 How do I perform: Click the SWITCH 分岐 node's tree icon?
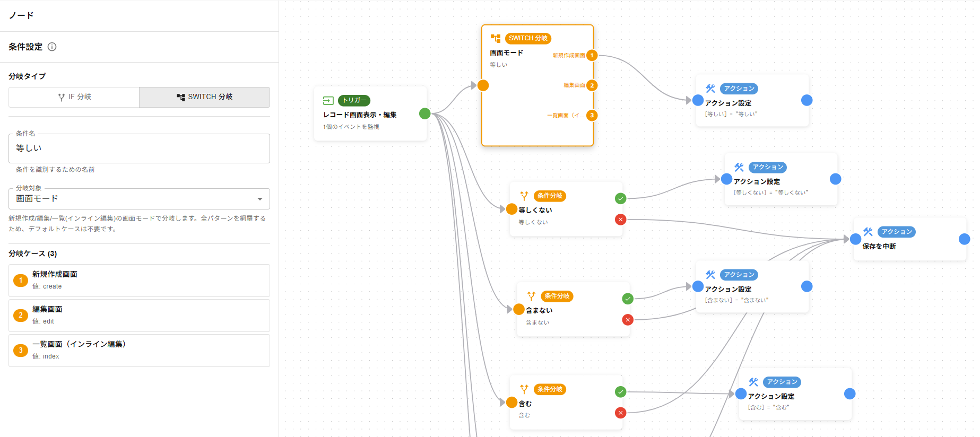(496, 38)
